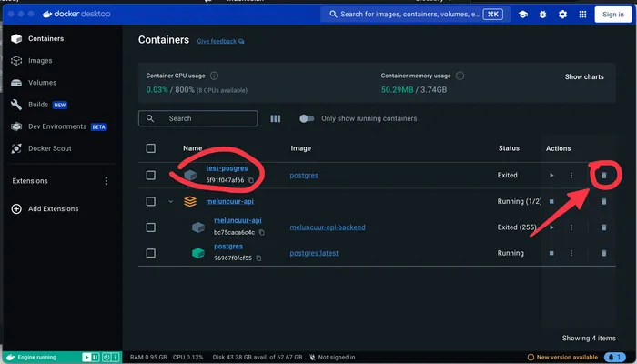Click the Sign in button
The width and height of the screenshot is (637, 364).
coord(613,15)
